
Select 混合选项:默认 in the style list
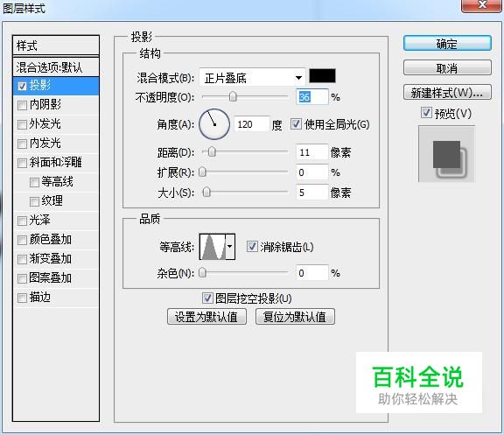pyautogui.click(x=56, y=67)
